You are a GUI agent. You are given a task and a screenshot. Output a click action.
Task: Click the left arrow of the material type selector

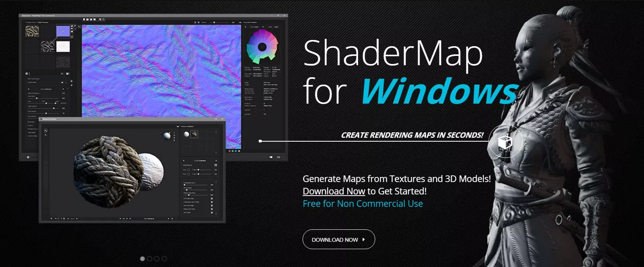184,160
